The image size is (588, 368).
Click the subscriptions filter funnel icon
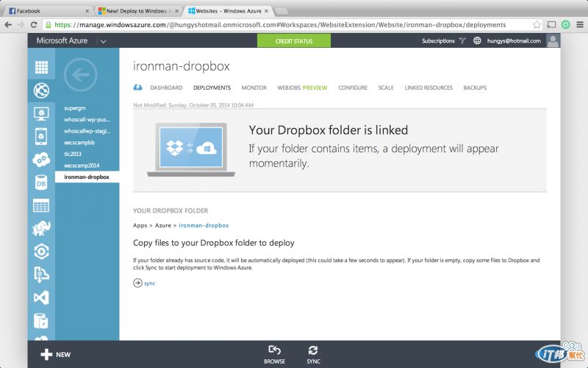pyautogui.click(x=462, y=40)
